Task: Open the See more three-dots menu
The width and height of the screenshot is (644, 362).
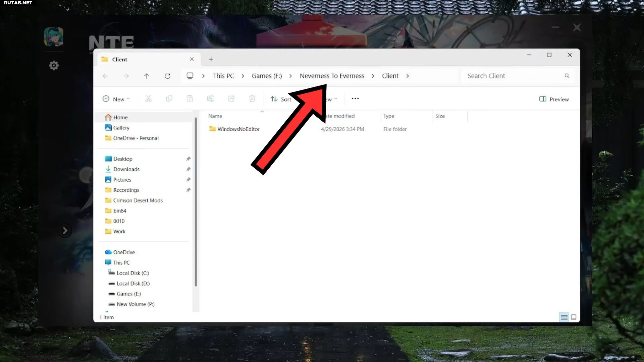Action: click(x=355, y=99)
